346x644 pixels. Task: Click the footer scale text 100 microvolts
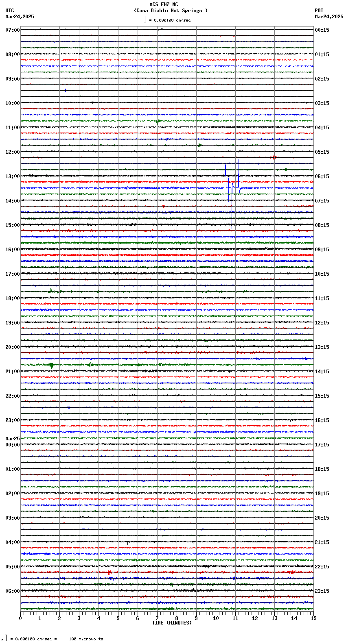click(x=86, y=639)
